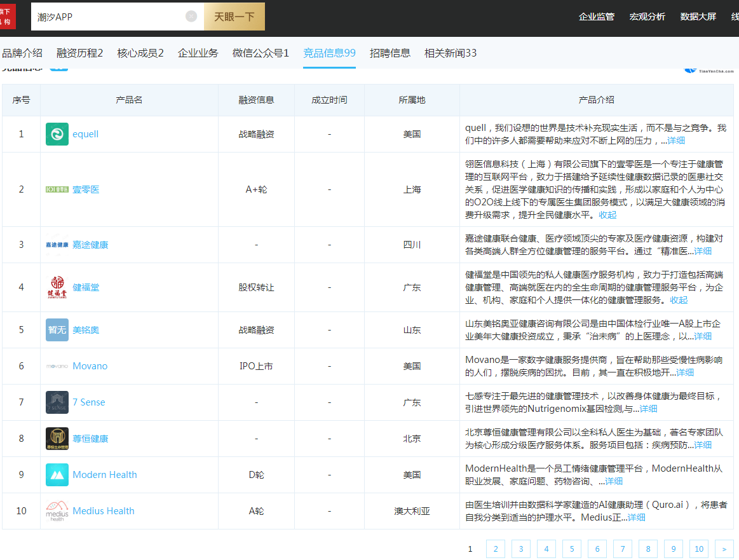Go to page 10 of results
The image size is (739, 560).
point(699,549)
